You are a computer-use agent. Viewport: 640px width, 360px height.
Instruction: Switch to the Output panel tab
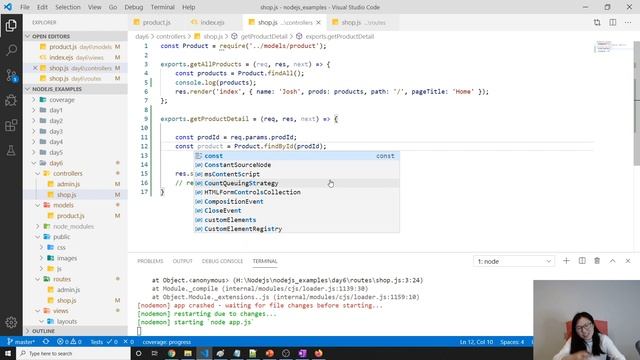click(182, 261)
